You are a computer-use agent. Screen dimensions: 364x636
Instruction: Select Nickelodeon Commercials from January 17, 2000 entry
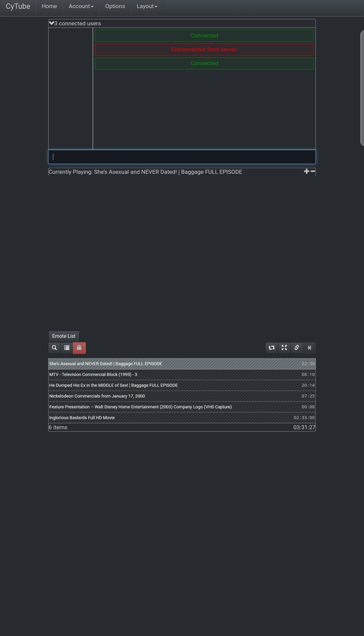coord(182,396)
